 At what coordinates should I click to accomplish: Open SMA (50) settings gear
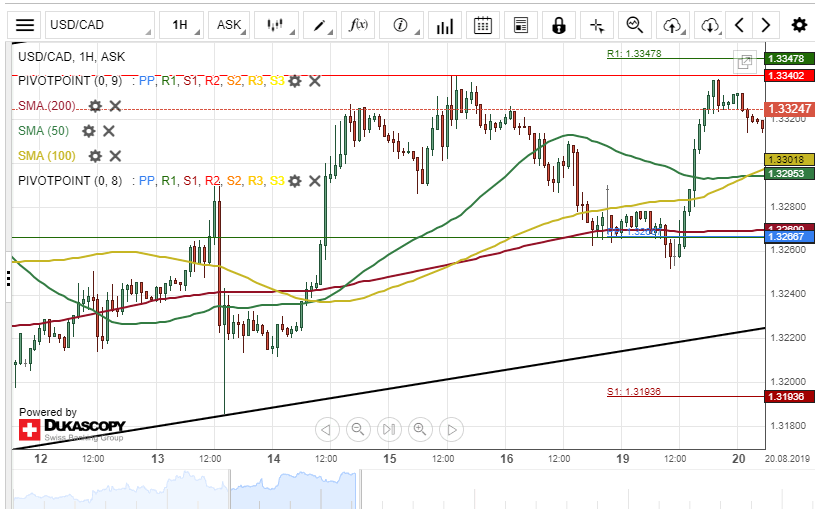pos(89,131)
